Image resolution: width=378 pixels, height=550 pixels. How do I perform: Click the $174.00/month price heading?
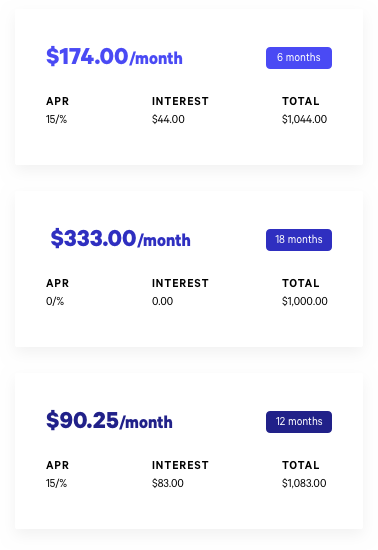click(114, 56)
